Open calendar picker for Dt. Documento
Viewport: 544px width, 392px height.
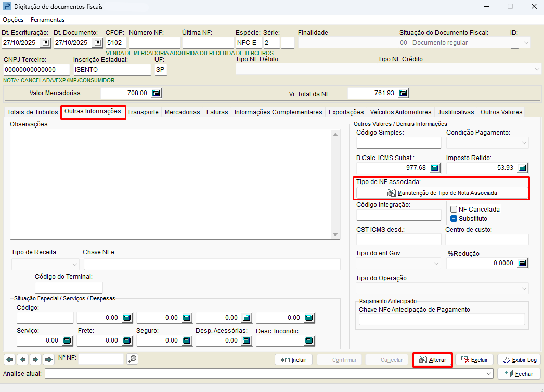[97, 43]
